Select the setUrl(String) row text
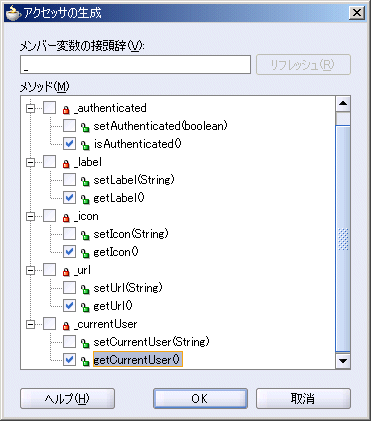 128,288
